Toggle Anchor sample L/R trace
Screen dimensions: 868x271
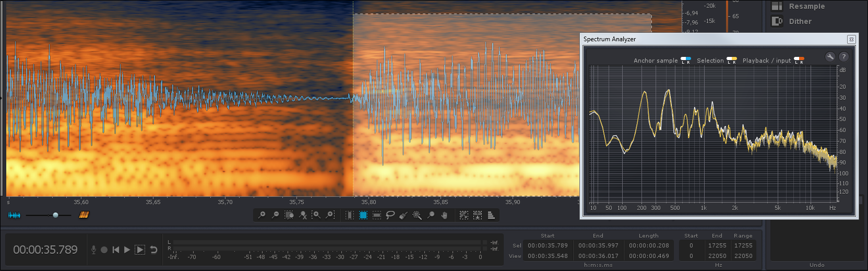(686, 60)
